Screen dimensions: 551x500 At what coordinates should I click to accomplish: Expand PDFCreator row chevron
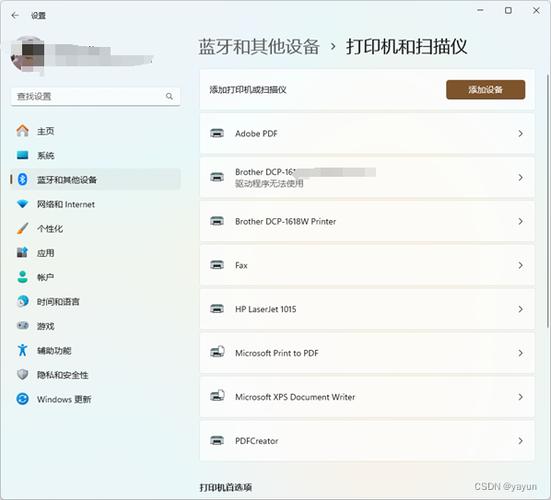520,441
